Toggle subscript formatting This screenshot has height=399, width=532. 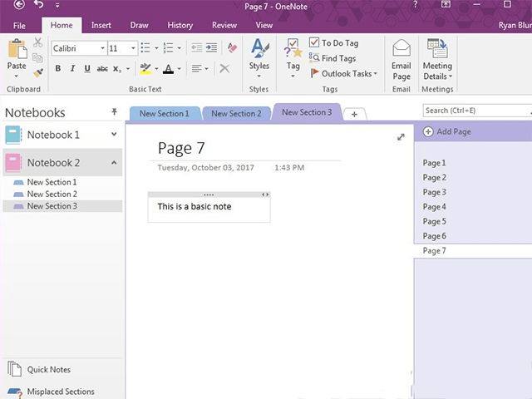(x=117, y=69)
